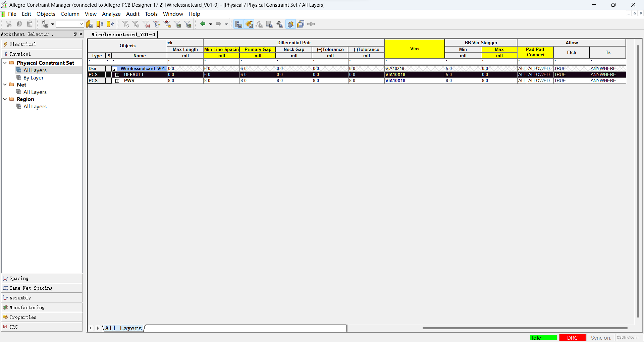
Task: Click the gray Forward arrow icon
Action: (218, 24)
